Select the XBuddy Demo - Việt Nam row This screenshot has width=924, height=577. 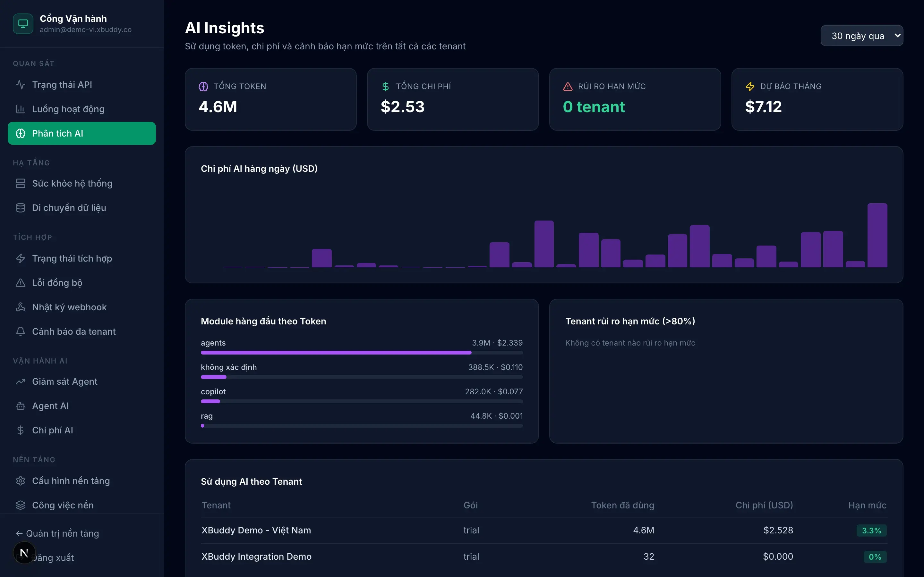pyautogui.click(x=544, y=530)
